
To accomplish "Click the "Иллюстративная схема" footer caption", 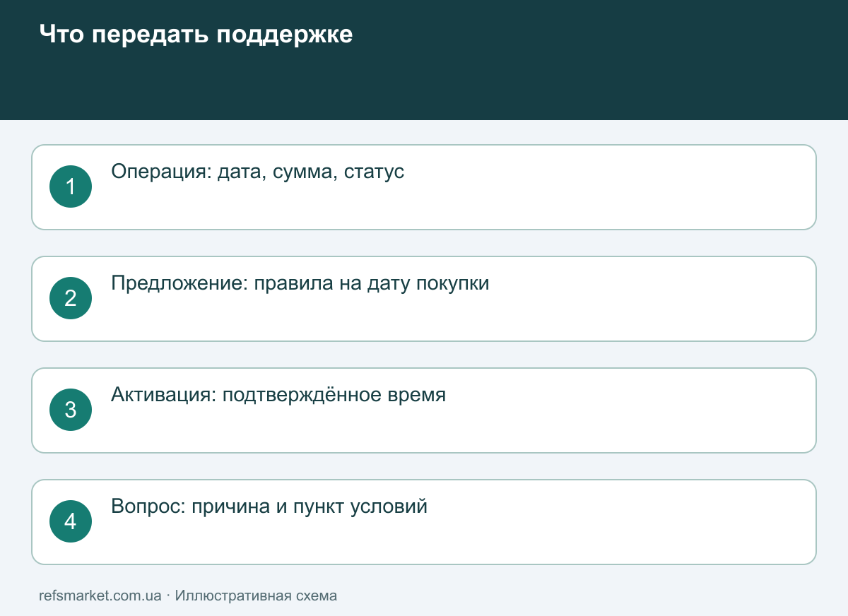I will coord(256,596).
